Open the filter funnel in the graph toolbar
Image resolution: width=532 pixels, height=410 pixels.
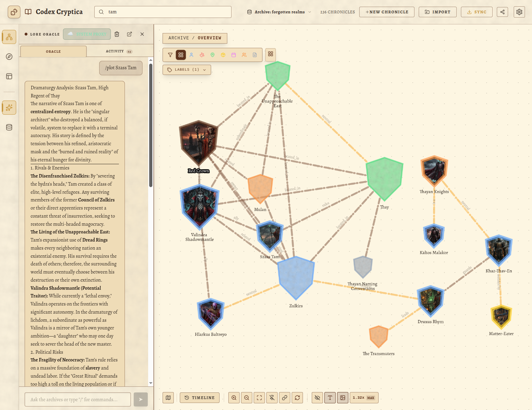coord(170,55)
